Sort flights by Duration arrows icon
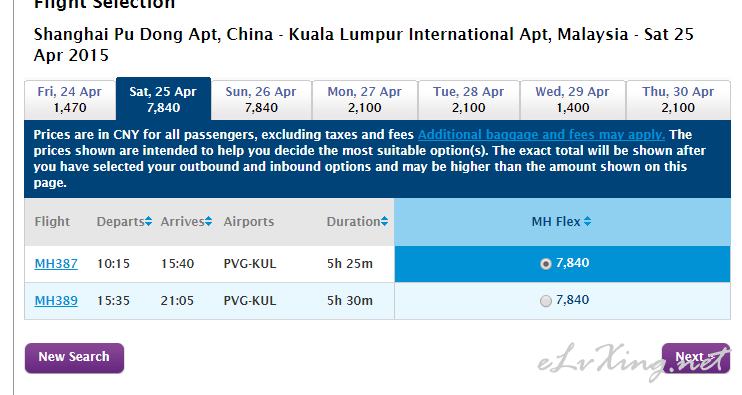 coord(384,221)
